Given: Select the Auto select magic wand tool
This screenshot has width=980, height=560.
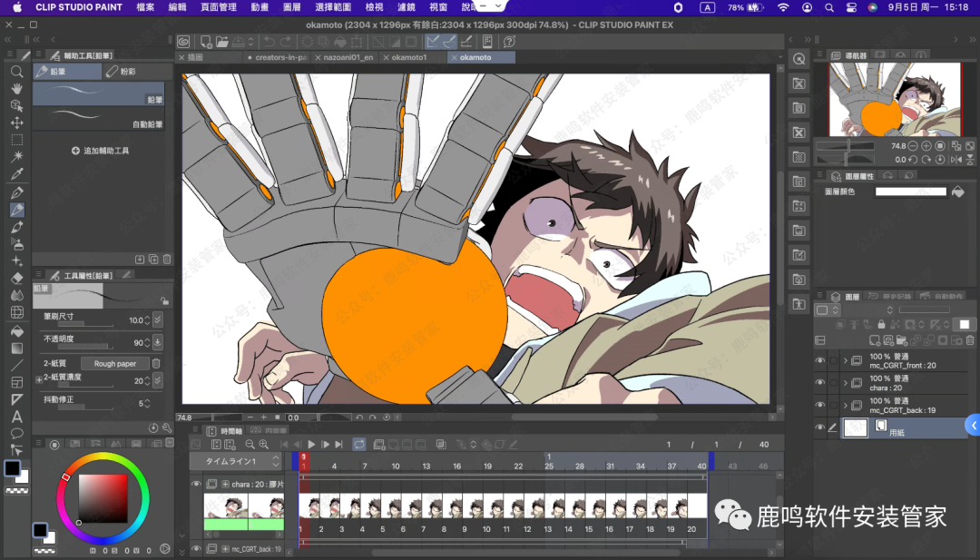Looking at the screenshot, I should (16, 157).
